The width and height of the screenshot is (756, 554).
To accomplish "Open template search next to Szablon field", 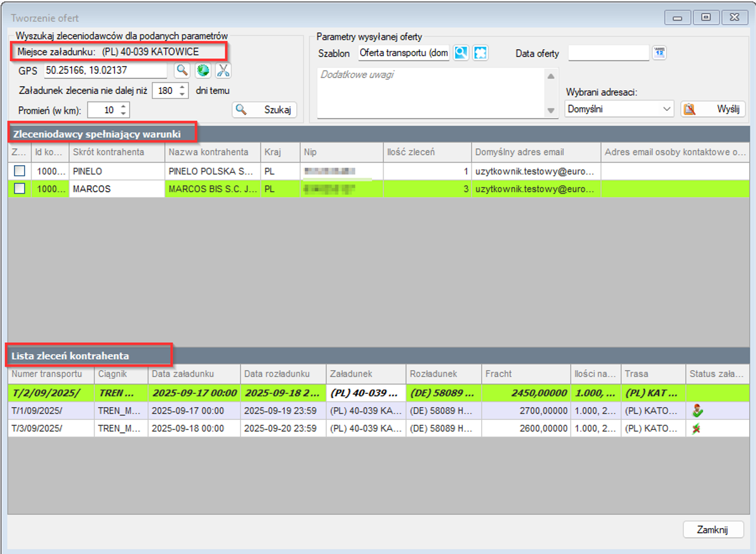I will click(x=461, y=53).
